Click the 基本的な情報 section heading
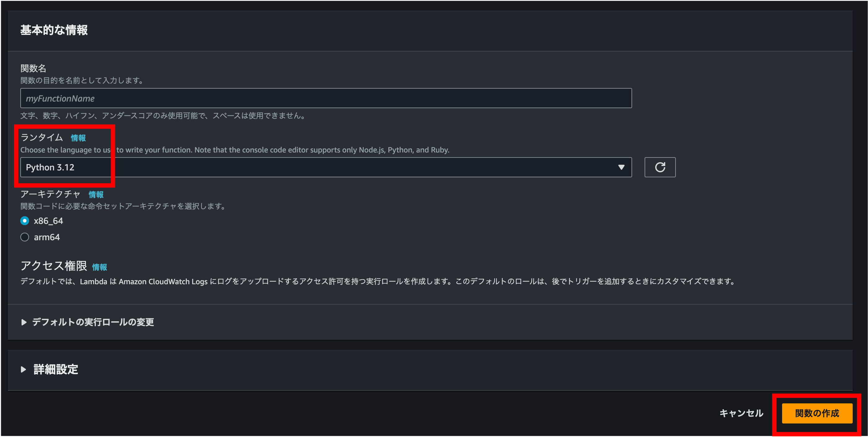This screenshot has height=437, width=868. [54, 30]
